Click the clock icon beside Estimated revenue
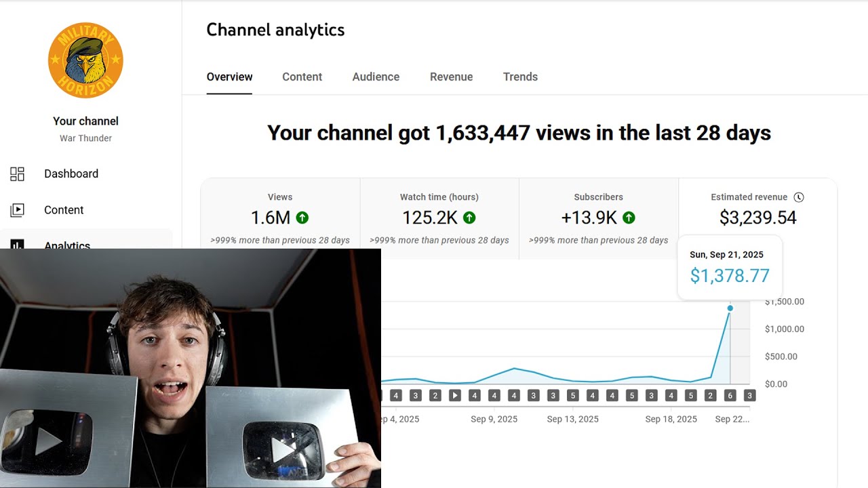This screenshot has width=868, height=488. (799, 197)
